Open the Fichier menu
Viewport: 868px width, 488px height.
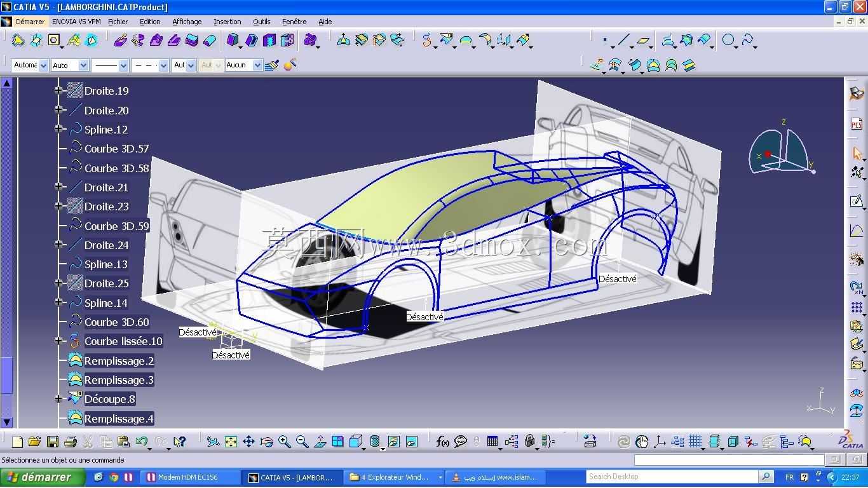coord(118,22)
